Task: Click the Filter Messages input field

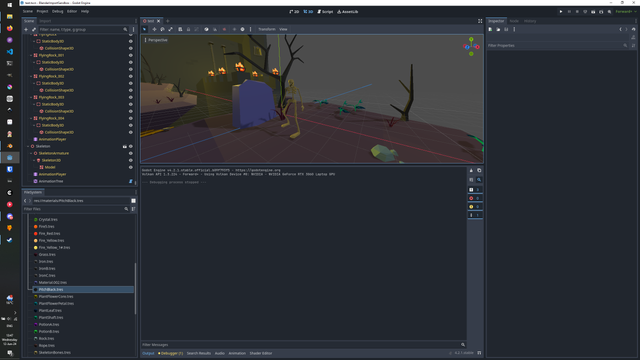Action: click(x=303, y=345)
